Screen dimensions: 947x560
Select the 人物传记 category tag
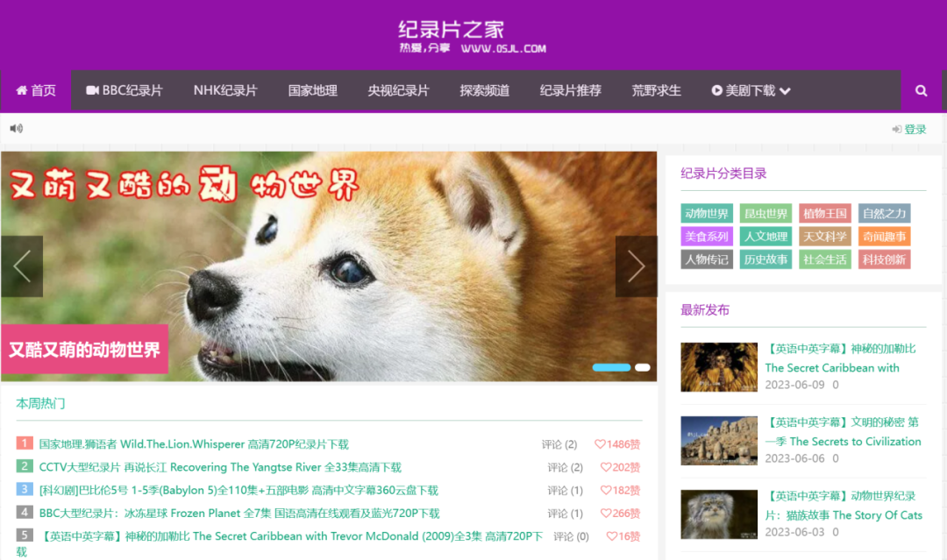click(x=707, y=259)
